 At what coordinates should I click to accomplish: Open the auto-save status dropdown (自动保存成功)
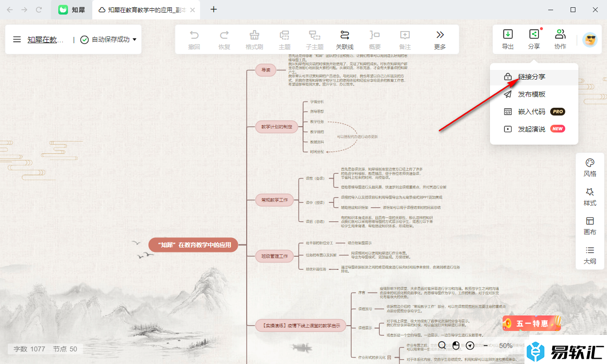[x=108, y=40]
